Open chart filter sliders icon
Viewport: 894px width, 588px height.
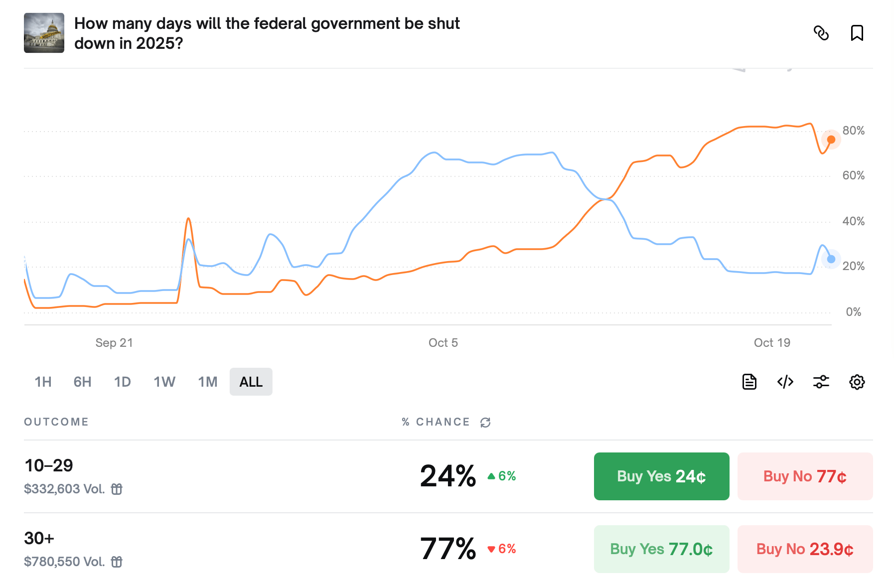click(x=821, y=382)
